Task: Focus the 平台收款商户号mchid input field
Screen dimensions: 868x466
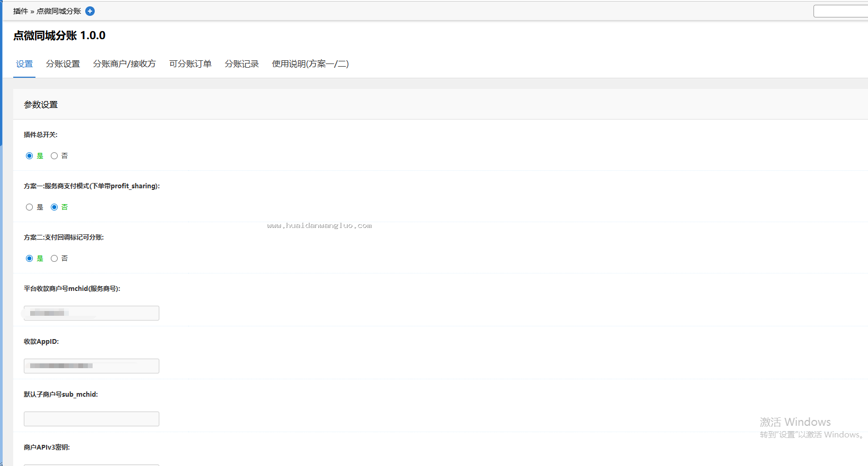Action: (x=92, y=313)
